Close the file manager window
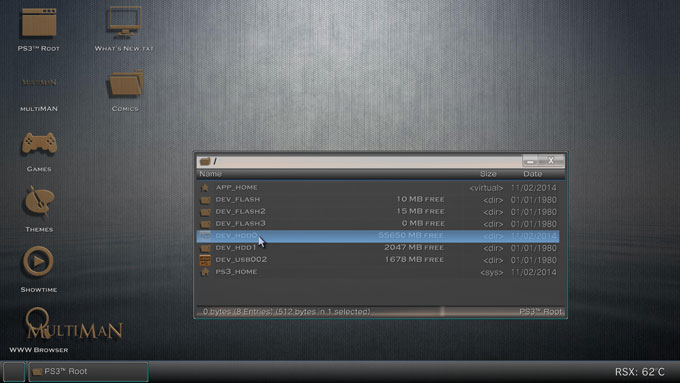The image size is (680, 383). 551,160
